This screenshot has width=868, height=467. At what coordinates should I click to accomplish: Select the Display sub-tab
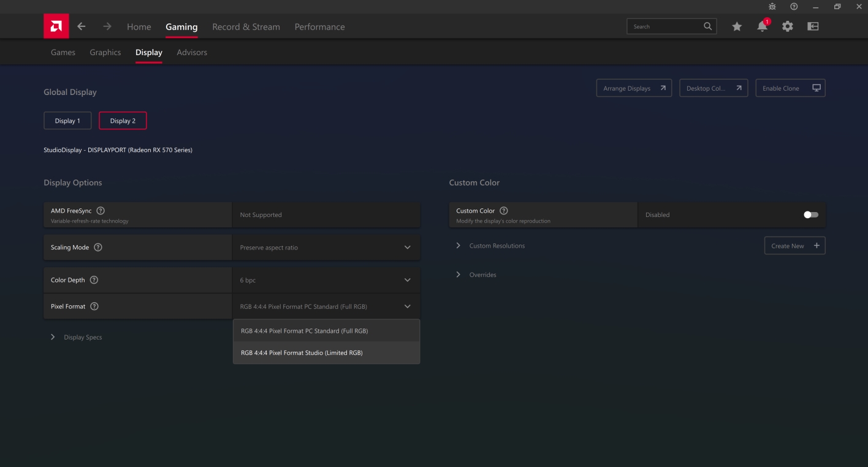(149, 52)
